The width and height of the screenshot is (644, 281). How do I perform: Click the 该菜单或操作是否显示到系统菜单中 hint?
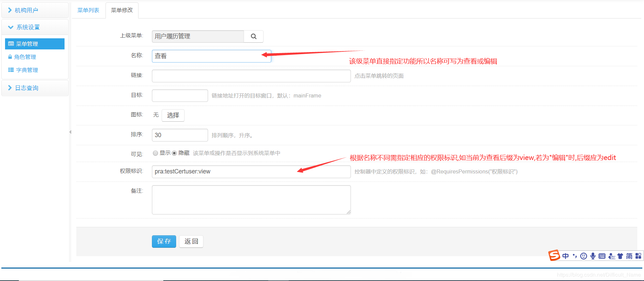coord(237,153)
